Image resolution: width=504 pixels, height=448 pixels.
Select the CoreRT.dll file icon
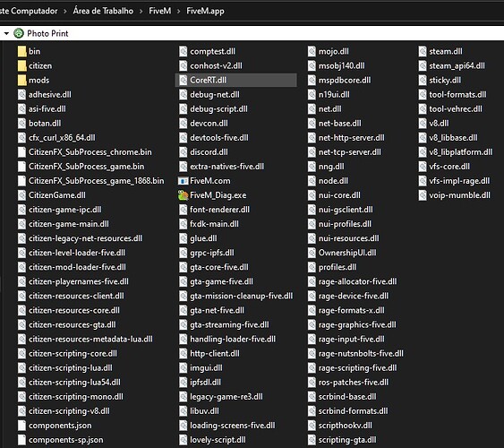(184, 80)
